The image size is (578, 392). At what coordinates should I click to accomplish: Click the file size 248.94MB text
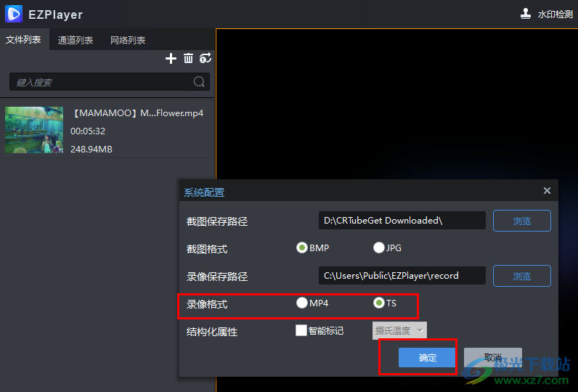point(91,150)
